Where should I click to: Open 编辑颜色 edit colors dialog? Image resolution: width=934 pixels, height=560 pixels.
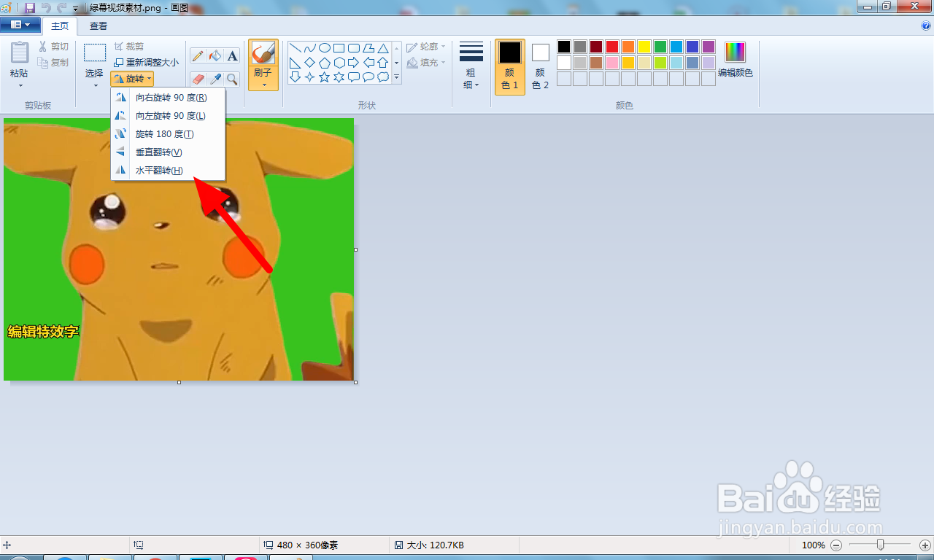point(736,60)
